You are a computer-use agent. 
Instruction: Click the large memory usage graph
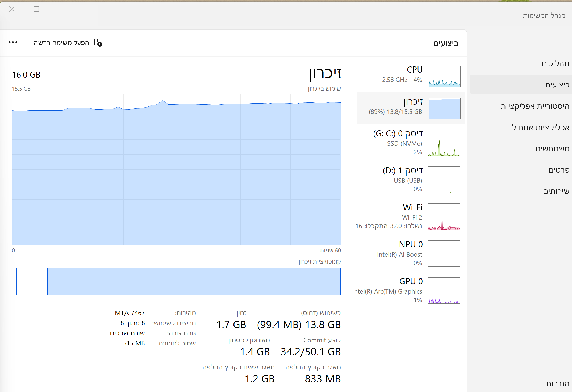pos(176,169)
